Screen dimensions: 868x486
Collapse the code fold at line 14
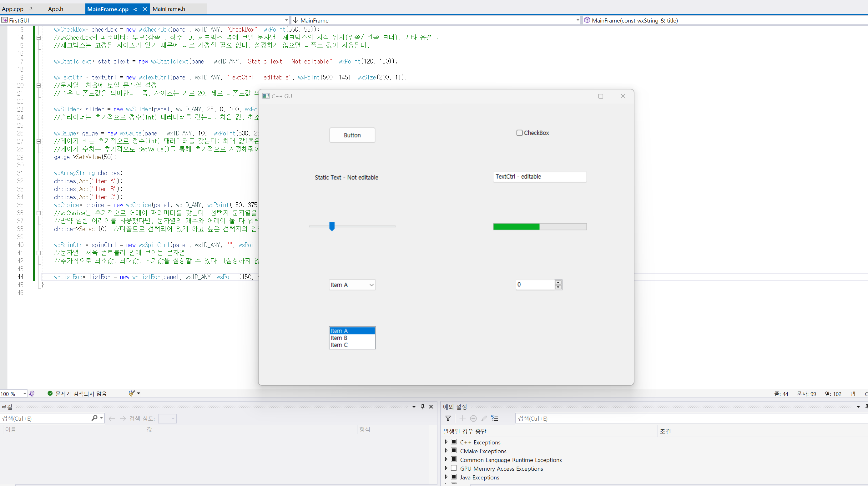tap(39, 38)
